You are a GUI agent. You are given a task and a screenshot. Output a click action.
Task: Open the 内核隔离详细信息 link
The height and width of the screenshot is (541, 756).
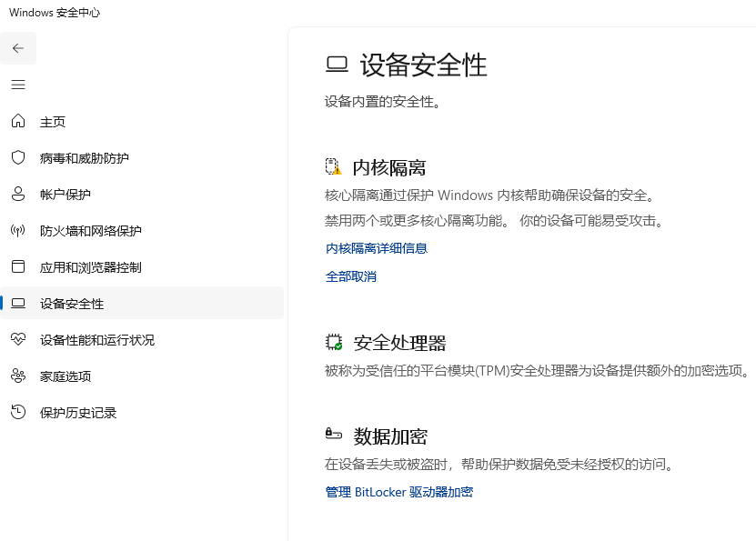(x=377, y=248)
